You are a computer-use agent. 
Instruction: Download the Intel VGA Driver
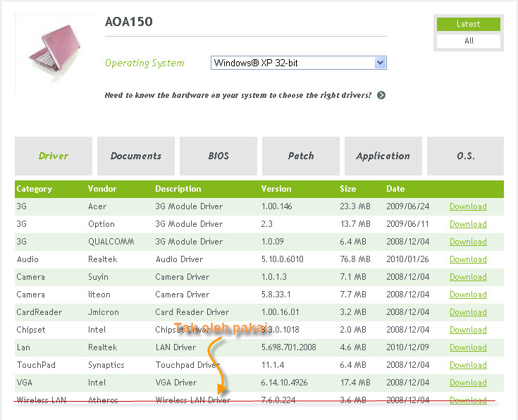(x=468, y=383)
